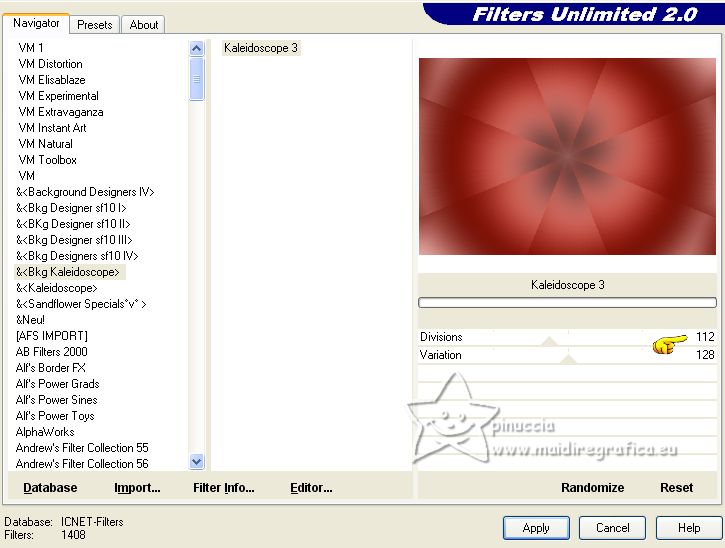Viewport: 725px width, 548px height.
Task: Select [AFS IMPORT] category
Action: click(x=51, y=336)
